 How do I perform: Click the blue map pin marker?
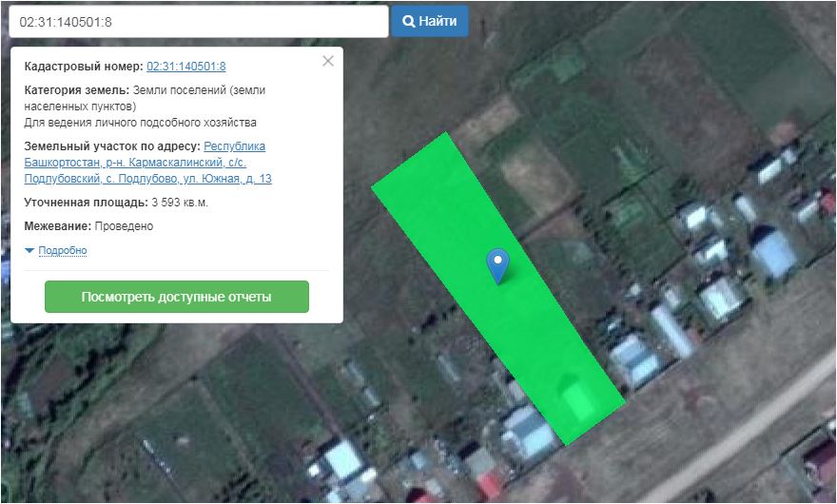497,265
